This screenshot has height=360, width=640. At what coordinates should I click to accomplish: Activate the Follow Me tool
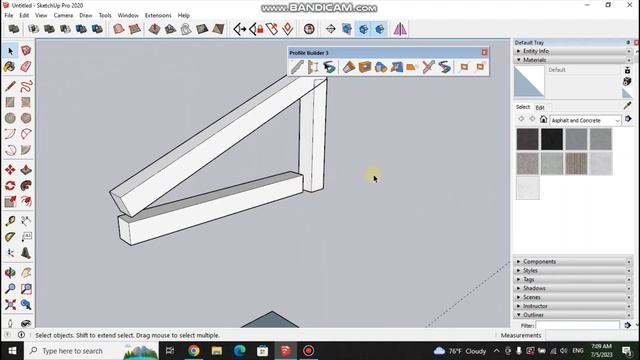(26, 186)
